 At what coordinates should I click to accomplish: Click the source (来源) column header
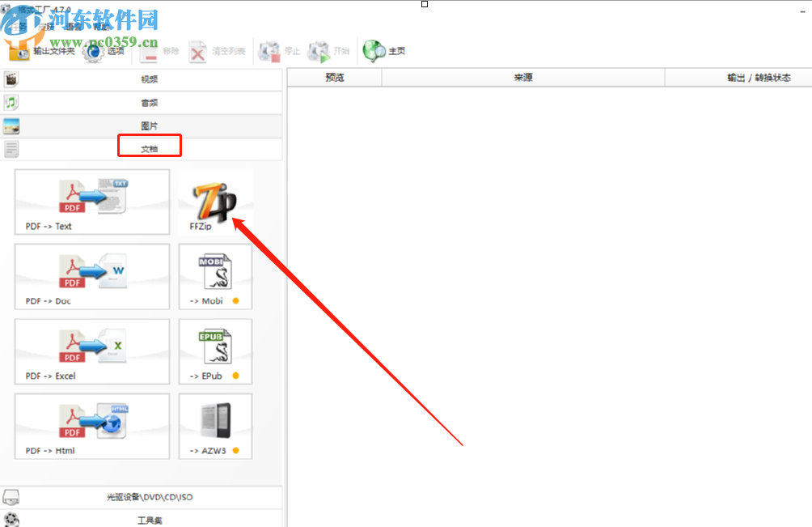coord(523,77)
